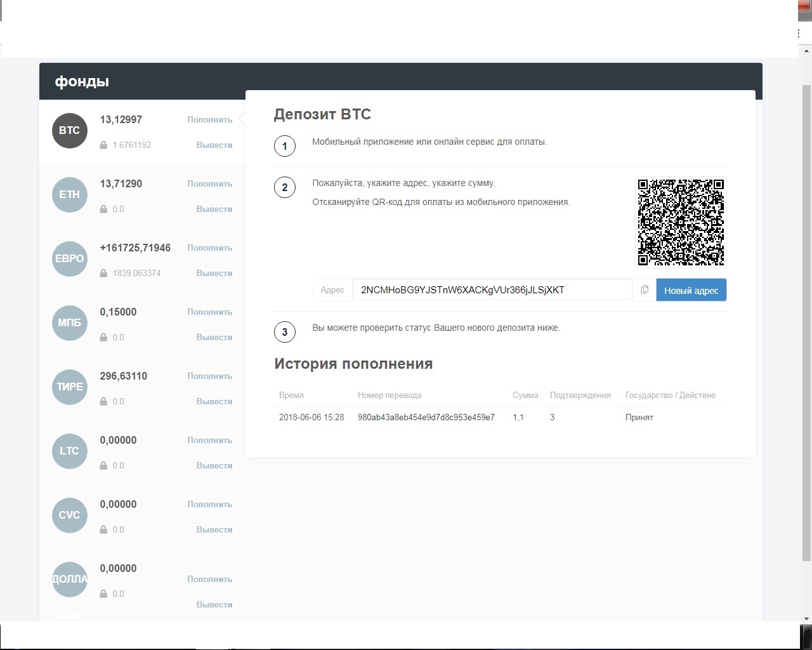Click the amount 1,1 in deposit history

(x=518, y=417)
